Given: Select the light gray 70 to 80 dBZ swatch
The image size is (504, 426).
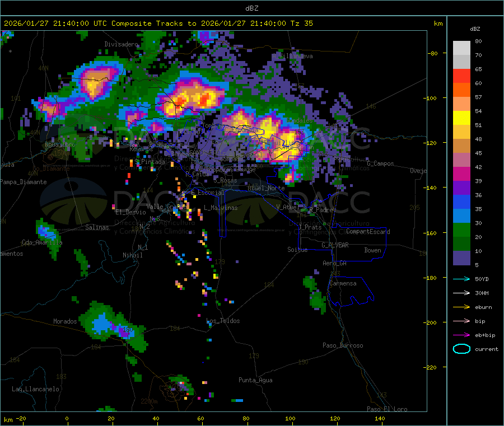Looking at the screenshot, I should [x=461, y=48].
